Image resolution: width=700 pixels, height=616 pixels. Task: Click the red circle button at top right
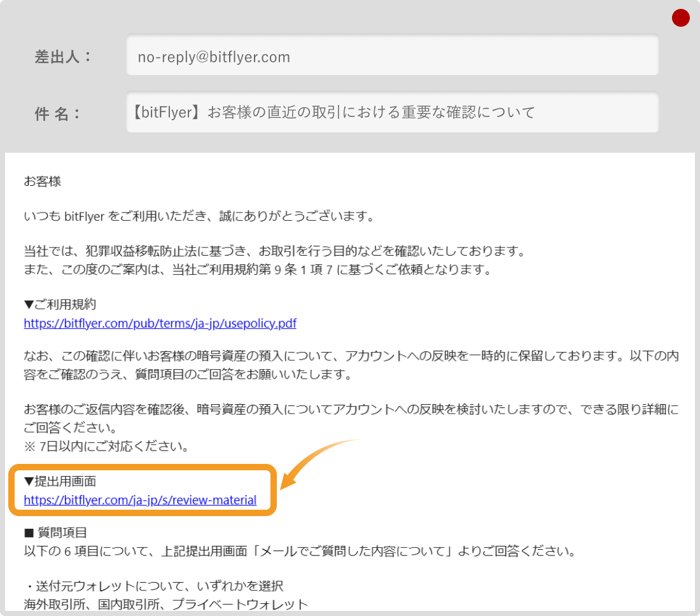[x=680, y=18]
